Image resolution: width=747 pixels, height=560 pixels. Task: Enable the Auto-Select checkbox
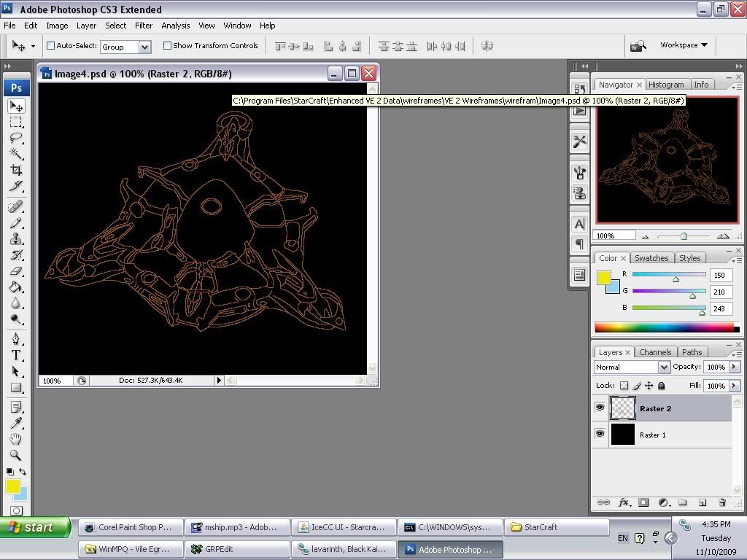(50, 46)
